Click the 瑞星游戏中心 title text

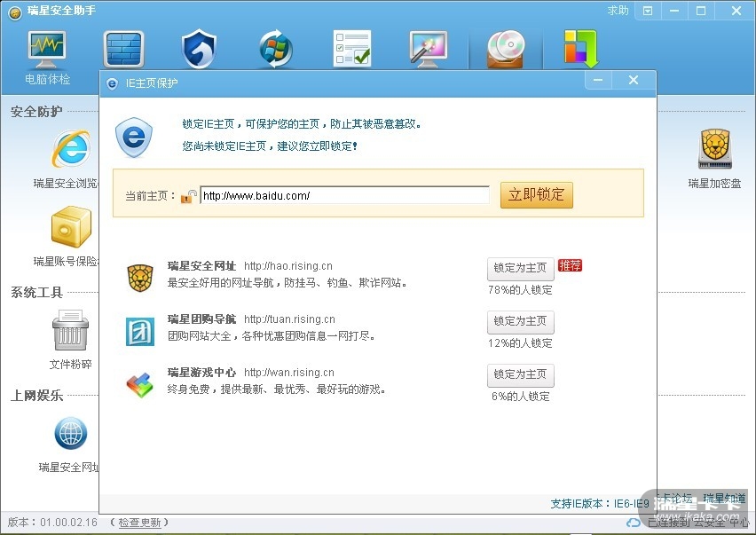[201, 373]
